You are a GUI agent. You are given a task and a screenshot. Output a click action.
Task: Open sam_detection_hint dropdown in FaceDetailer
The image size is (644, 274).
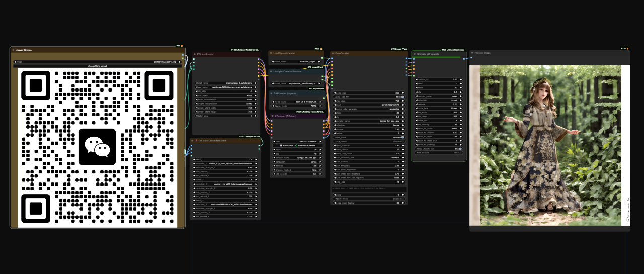click(369, 158)
